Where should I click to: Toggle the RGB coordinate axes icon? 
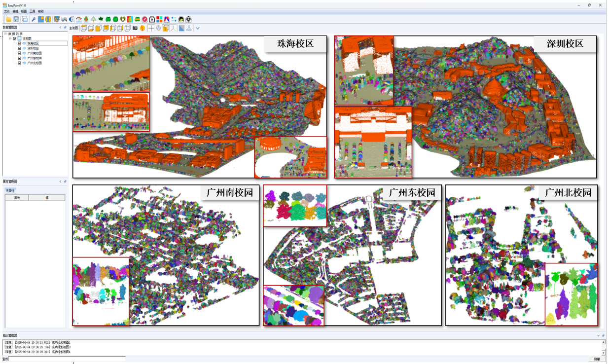point(173,28)
